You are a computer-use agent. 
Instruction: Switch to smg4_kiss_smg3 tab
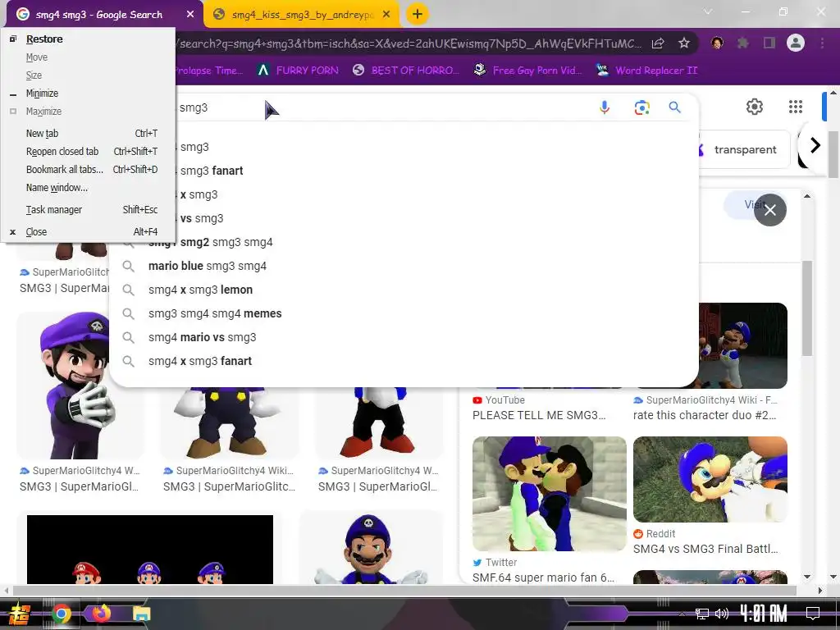tap(302, 15)
